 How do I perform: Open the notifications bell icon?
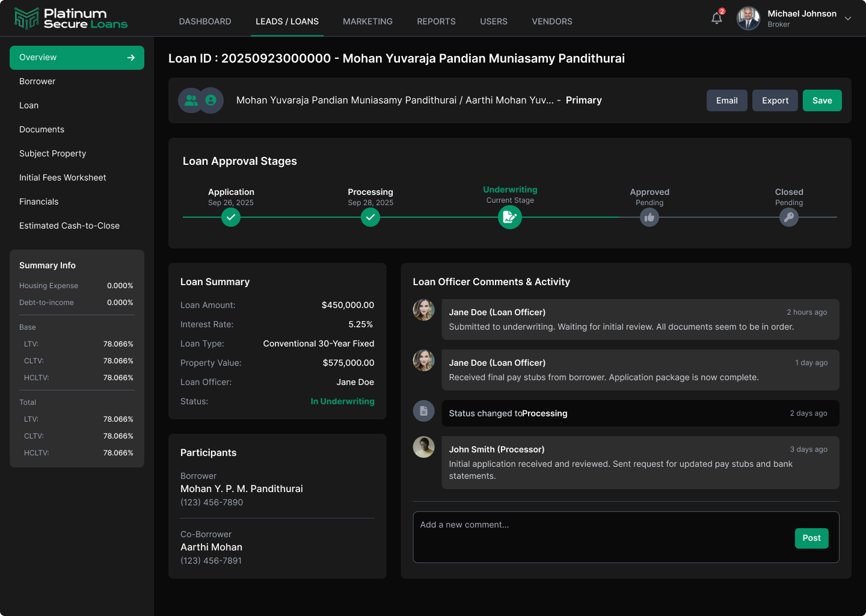[x=717, y=18]
